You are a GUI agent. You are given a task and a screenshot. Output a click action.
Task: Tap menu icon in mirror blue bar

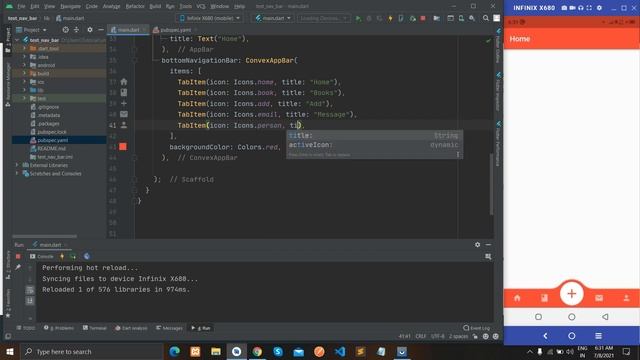598,336
